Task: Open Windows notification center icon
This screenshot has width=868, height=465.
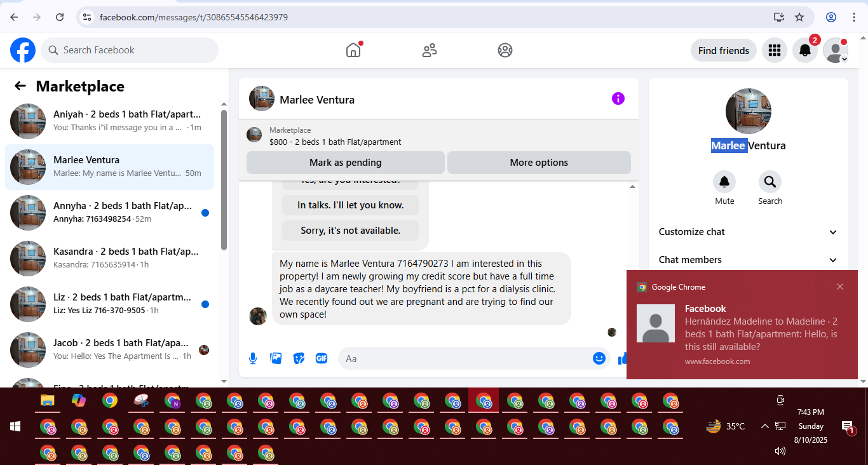Action: tap(847, 426)
